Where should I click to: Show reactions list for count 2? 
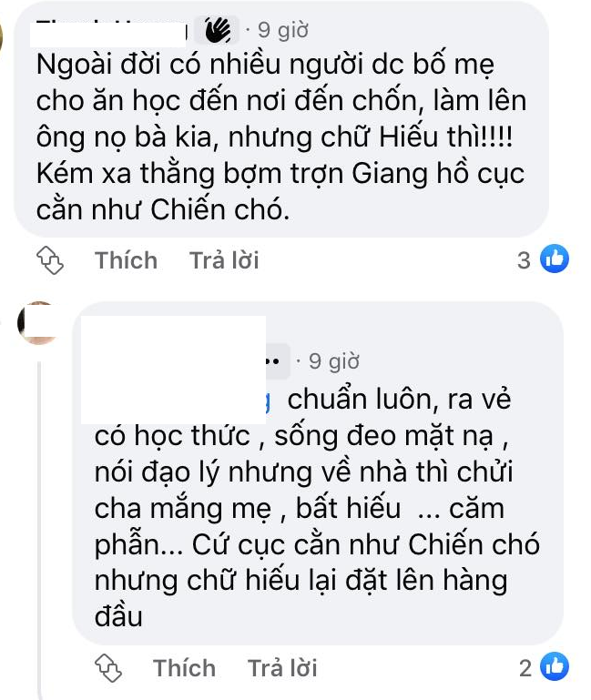525,668
